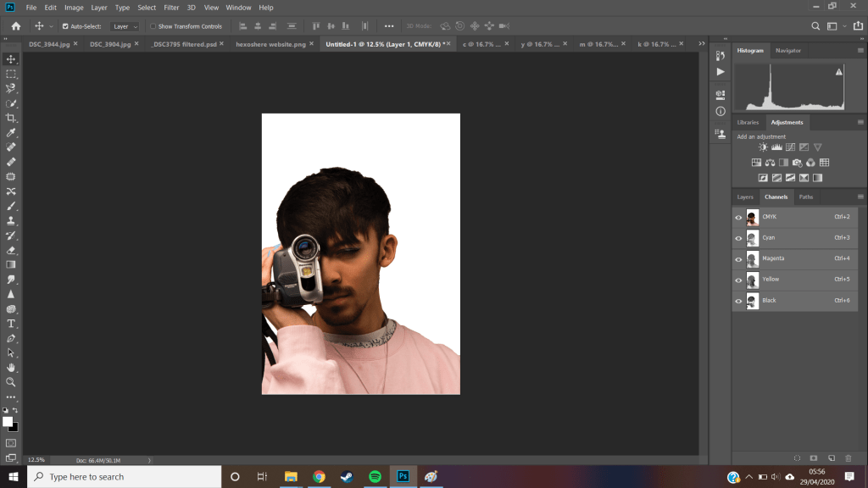Open the zoom percentage field at bottom-left
Viewport: 868px width, 488px height.
point(36,460)
